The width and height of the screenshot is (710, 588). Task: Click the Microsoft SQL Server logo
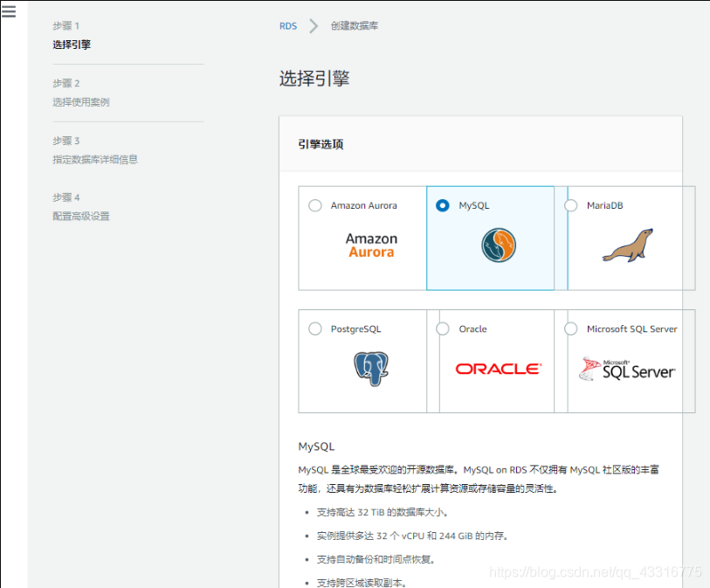point(627,369)
